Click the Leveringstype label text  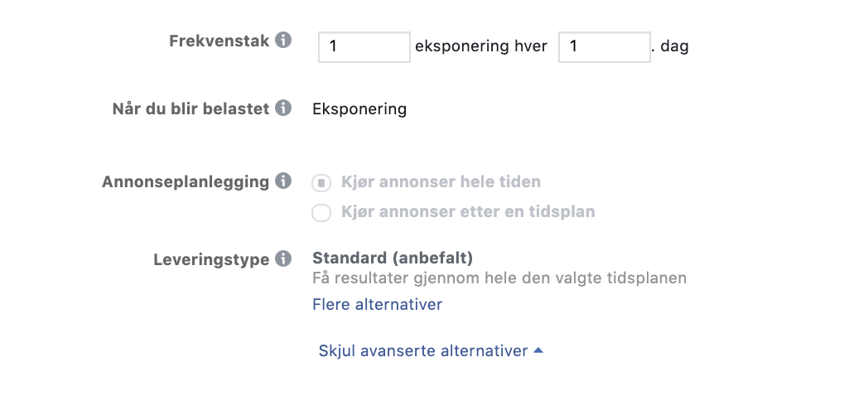point(211,259)
